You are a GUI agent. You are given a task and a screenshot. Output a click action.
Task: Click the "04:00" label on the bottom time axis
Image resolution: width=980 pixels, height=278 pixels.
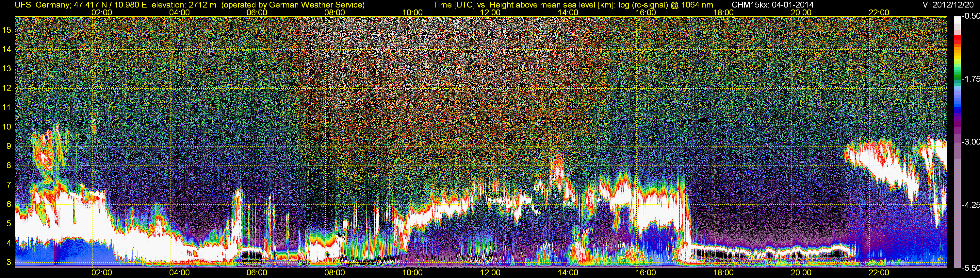(x=180, y=273)
